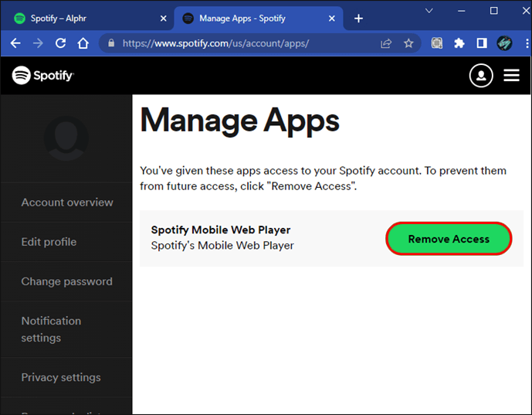Image resolution: width=532 pixels, height=415 pixels.
Task: Open the Spotify user account icon
Action: [x=481, y=76]
